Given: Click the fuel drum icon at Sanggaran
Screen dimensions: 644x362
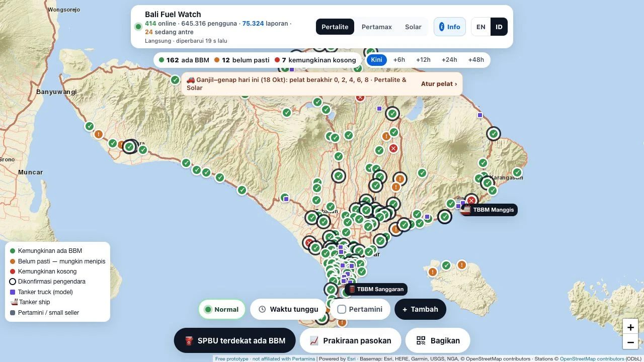Looking at the screenshot, I should 352,289.
